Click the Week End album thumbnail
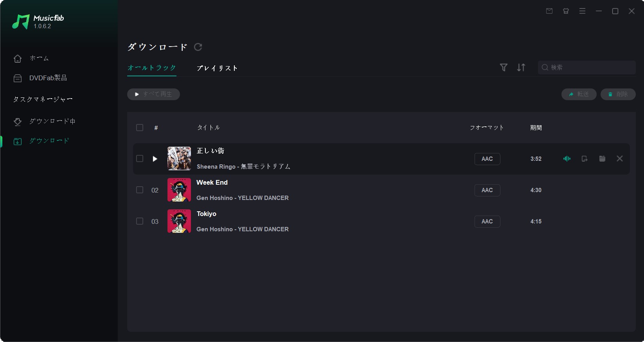The width and height of the screenshot is (644, 342). [x=179, y=190]
